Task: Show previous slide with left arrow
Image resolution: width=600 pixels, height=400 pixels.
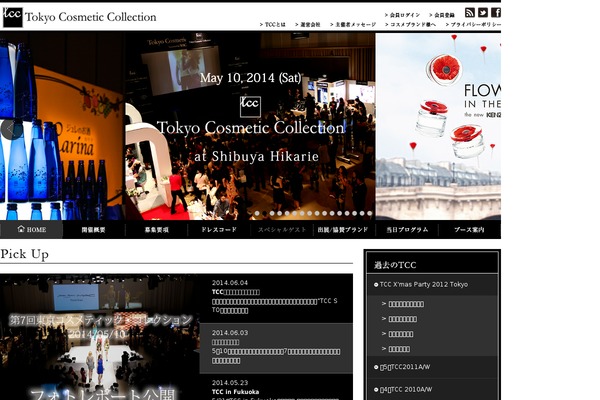Action: click(x=11, y=129)
